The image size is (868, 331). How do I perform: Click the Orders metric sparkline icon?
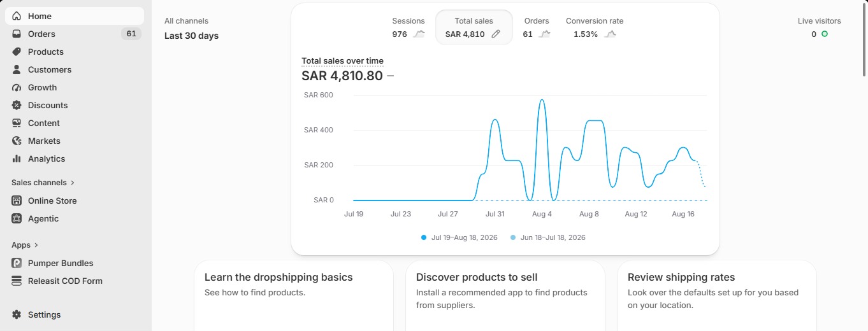click(544, 34)
